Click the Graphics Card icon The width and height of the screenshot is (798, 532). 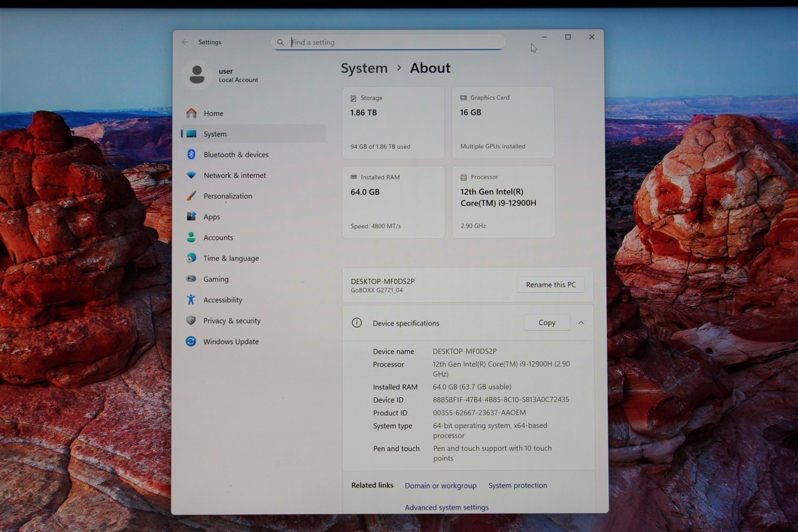coord(463,98)
